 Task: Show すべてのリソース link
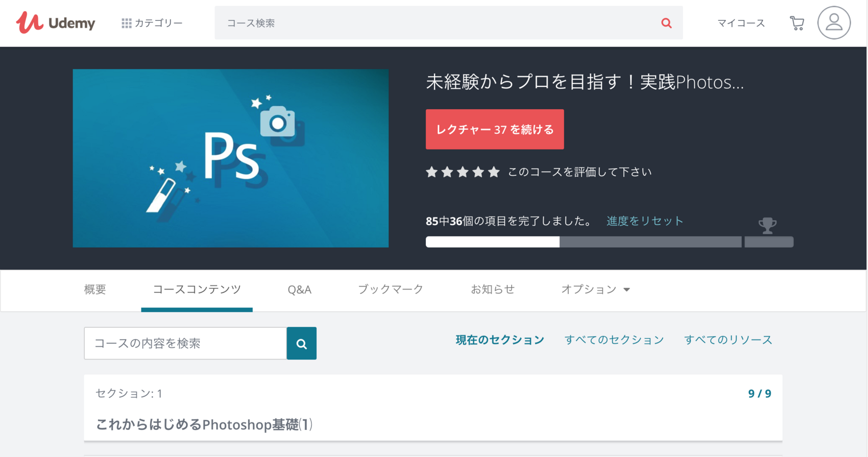[x=728, y=340]
